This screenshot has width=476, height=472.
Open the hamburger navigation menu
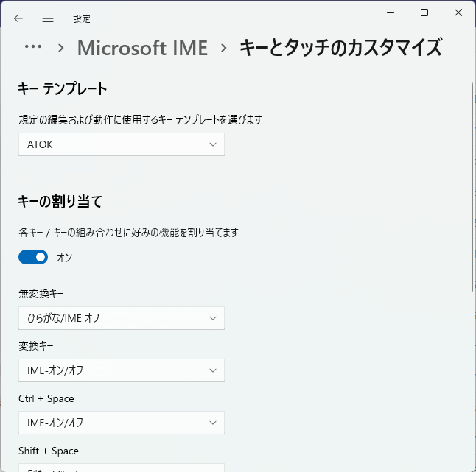[48, 18]
